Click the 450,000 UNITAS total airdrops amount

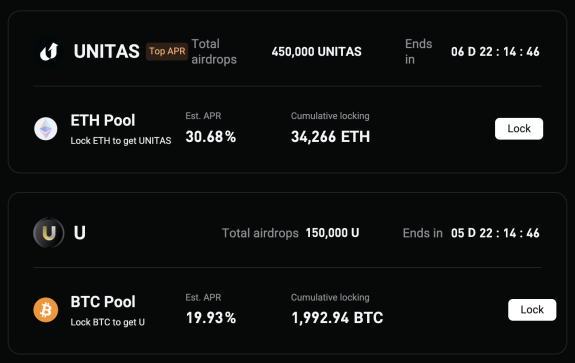pyautogui.click(x=316, y=52)
